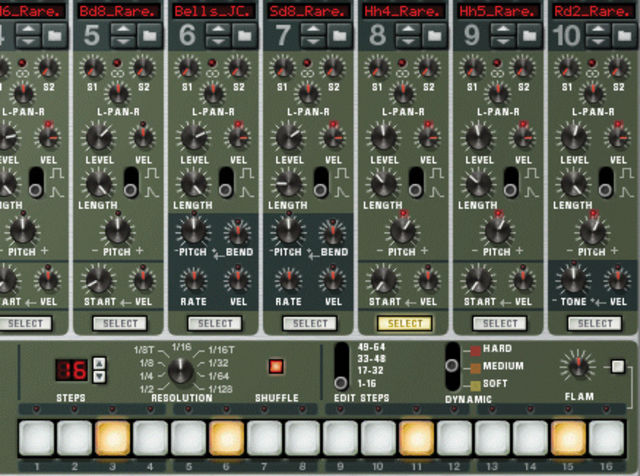Select channel 10 with its SELECT button
This screenshot has width=640, height=476.
click(595, 323)
